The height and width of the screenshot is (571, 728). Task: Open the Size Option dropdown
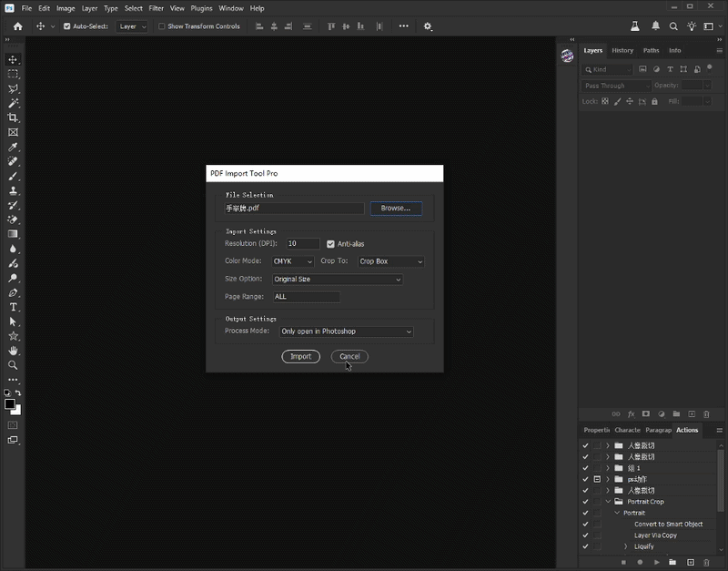338,280
